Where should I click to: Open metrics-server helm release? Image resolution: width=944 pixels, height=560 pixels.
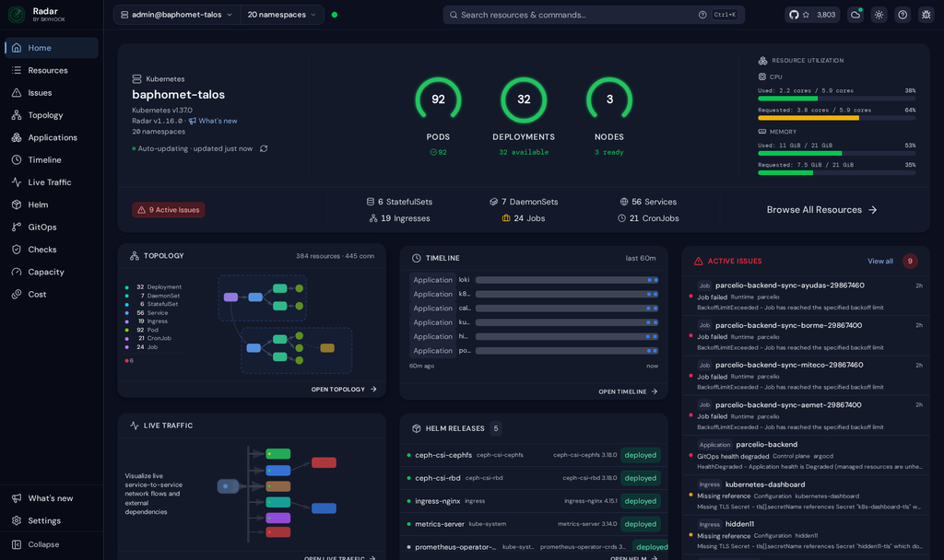tap(534, 524)
